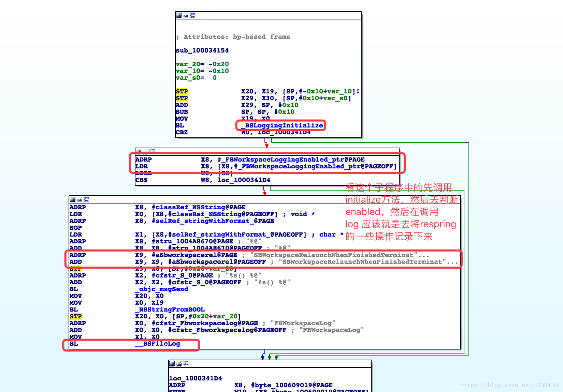Image resolution: width=563 pixels, height=392 pixels.
Task: Click "SBWorkspaceRelaunchWhenFinishedTerminat" comment on ADRP X9 line
Action: (x=340, y=255)
